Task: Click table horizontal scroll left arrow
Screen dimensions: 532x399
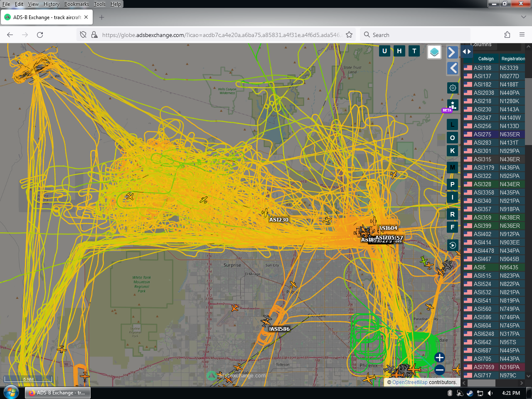Action: (x=464, y=383)
